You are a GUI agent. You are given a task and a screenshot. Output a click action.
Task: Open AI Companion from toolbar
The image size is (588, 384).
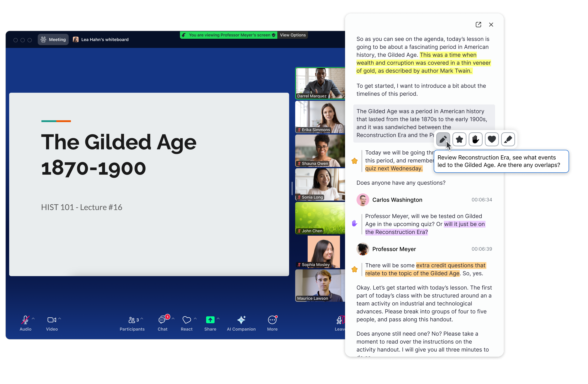[241, 323]
